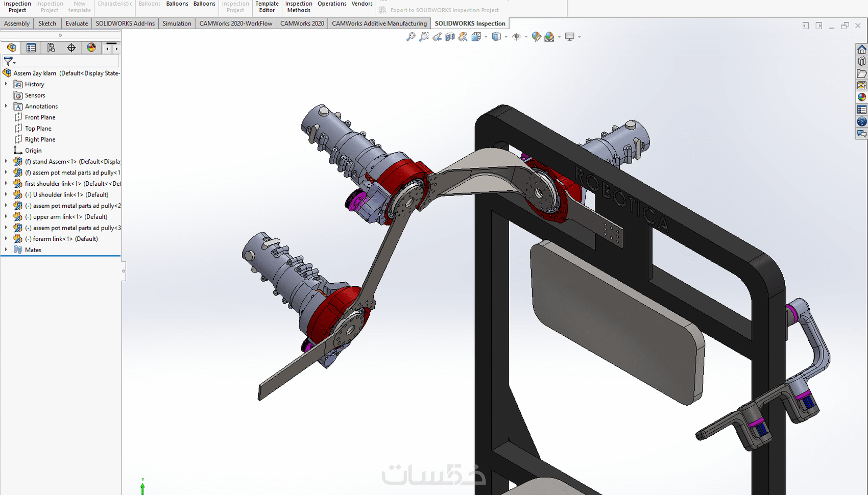Switch to the Assembly tab
The height and width of the screenshot is (495, 868).
coord(17,23)
